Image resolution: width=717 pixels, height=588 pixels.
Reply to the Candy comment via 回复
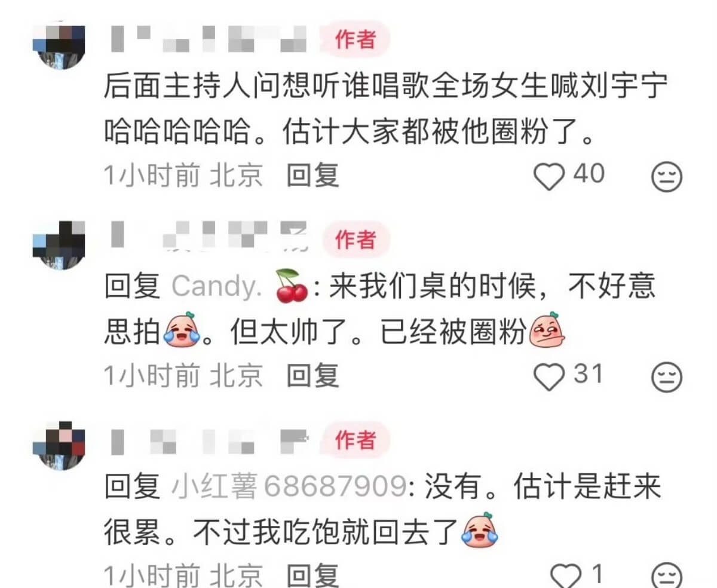(x=312, y=375)
